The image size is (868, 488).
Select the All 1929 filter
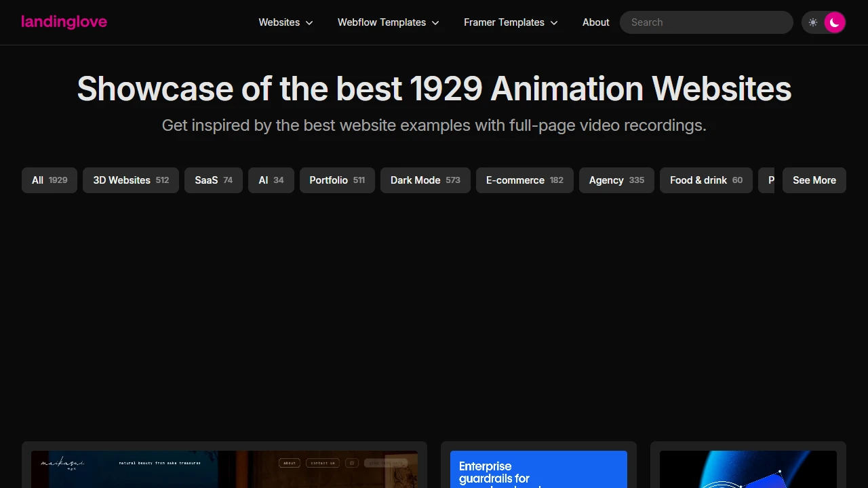point(50,180)
